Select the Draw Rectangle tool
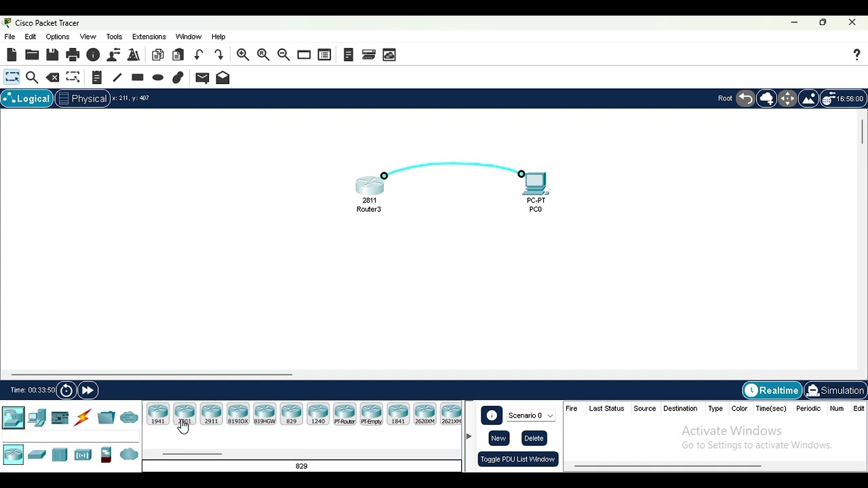Screen dimensions: 868x488 [138, 77]
